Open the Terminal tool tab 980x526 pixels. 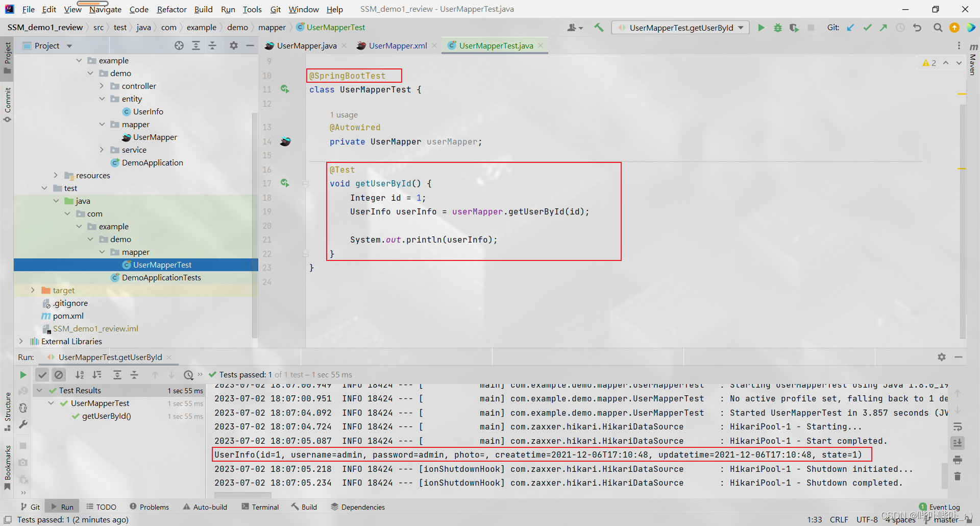[x=260, y=507]
